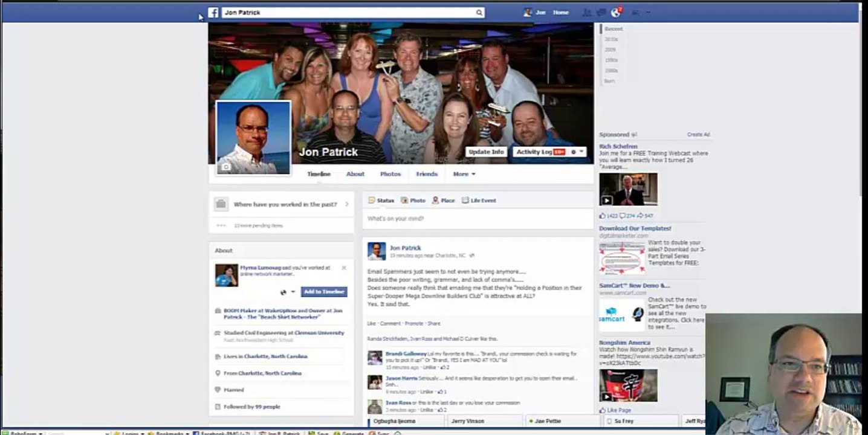Open Jon Patrick's name on the post
The image size is (868, 435).
coord(405,248)
